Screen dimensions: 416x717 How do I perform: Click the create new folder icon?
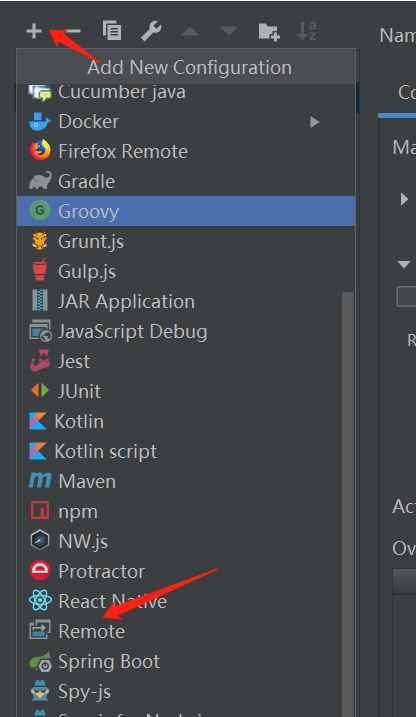269,32
